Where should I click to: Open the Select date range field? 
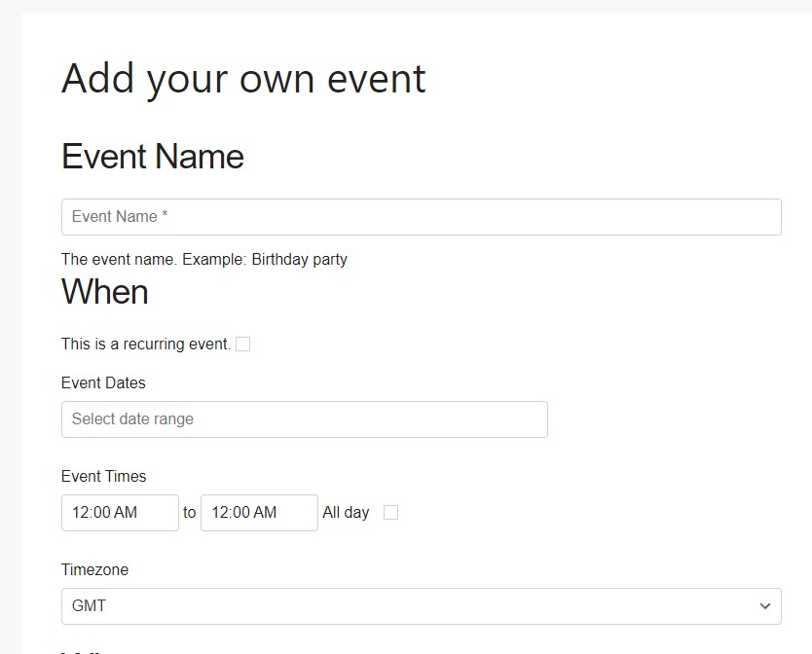[304, 419]
